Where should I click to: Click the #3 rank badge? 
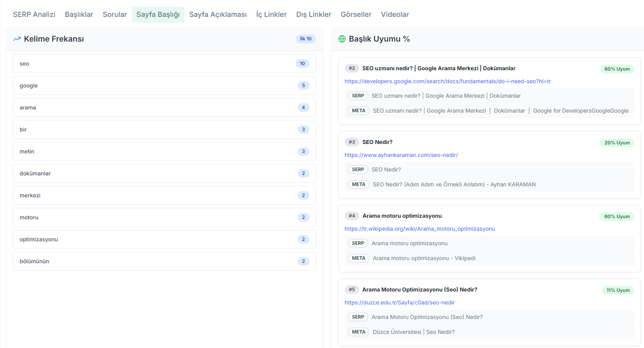point(352,142)
